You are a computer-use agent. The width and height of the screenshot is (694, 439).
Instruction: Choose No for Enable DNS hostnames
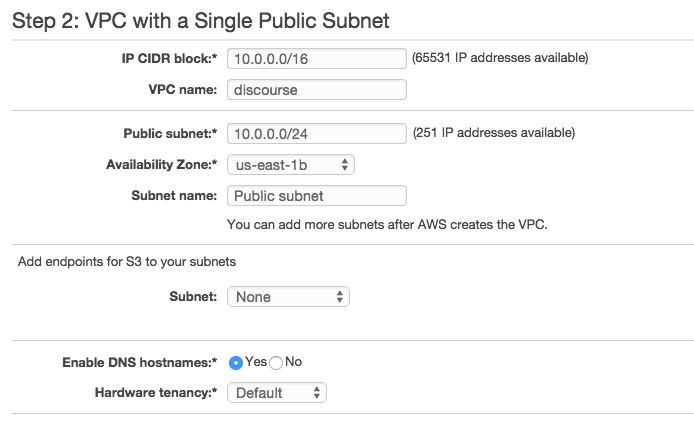pyautogui.click(x=276, y=363)
